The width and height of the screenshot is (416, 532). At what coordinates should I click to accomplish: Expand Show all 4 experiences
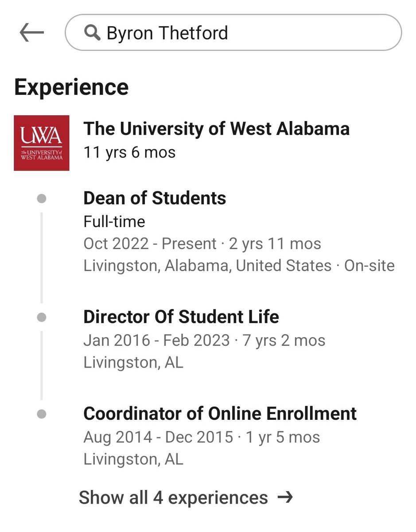(x=173, y=497)
